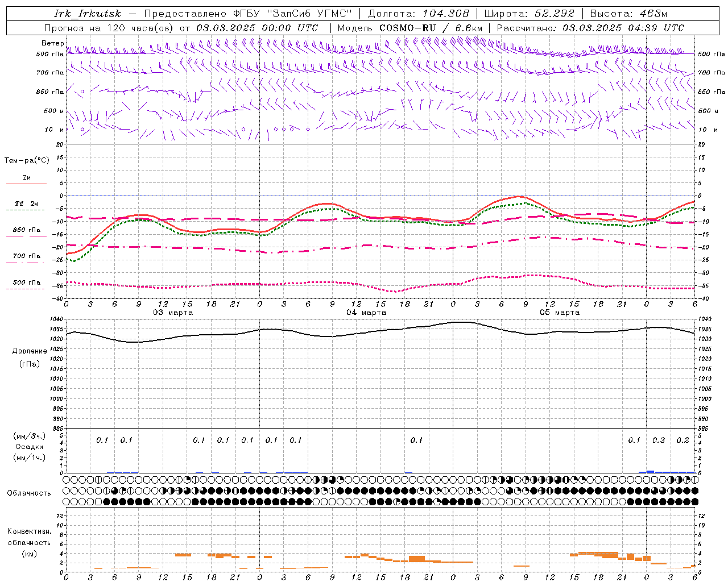Click the 0.3 precipitation value
728x582 pixels.
[x=659, y=440]
